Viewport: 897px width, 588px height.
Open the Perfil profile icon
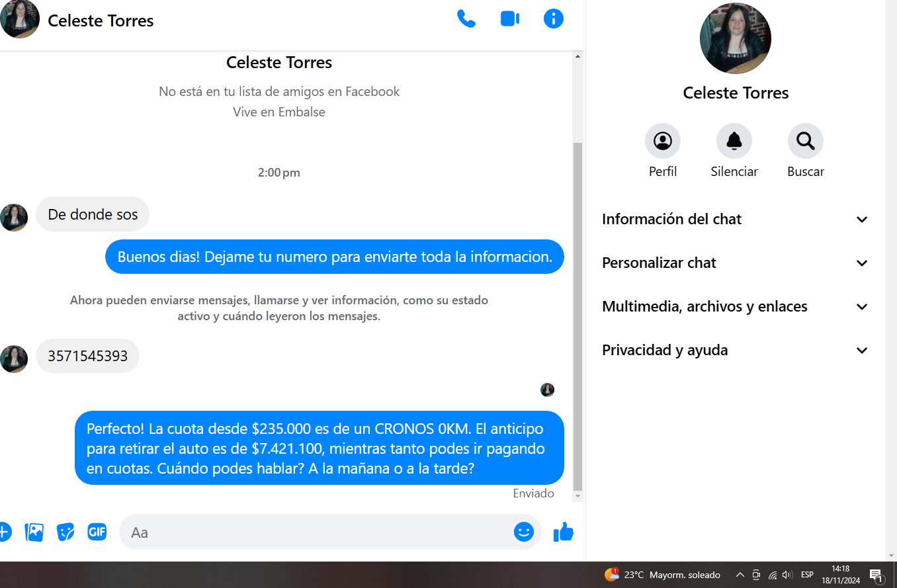pos(663,141)
